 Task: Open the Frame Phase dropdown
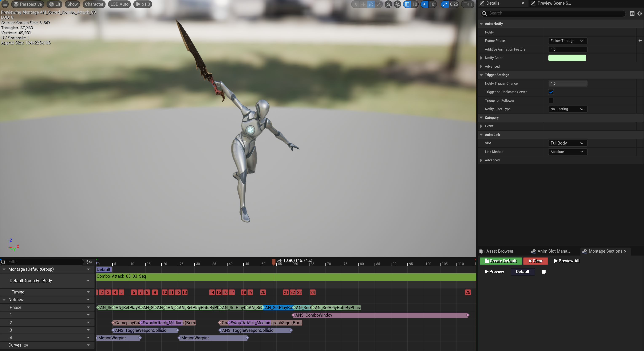pos(567,41)
